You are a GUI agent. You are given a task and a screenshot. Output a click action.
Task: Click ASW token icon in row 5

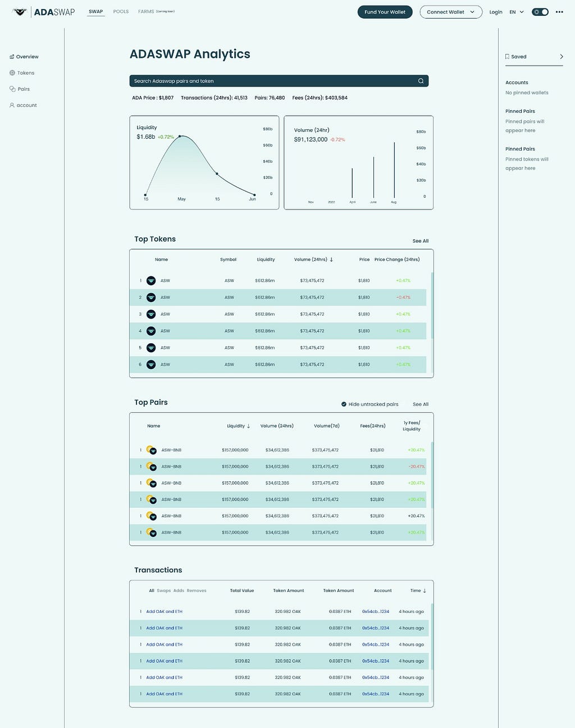click(x=151, y=348)
